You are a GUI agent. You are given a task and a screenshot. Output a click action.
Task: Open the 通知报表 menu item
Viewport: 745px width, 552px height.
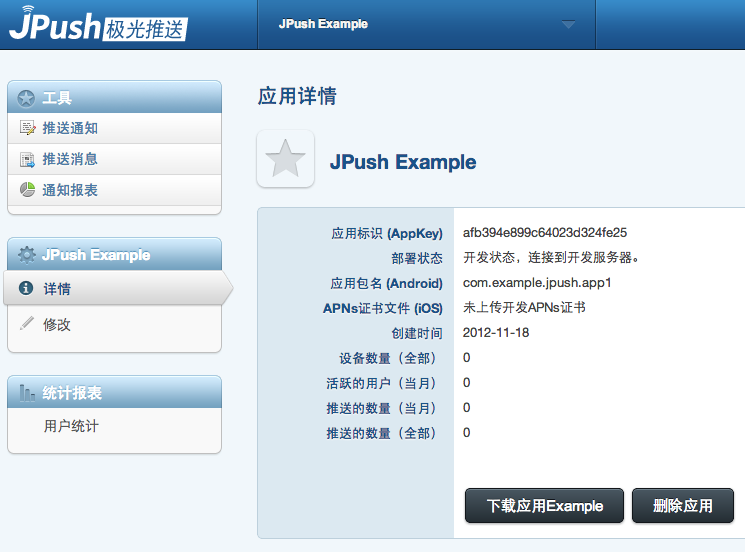coord(115,190)
